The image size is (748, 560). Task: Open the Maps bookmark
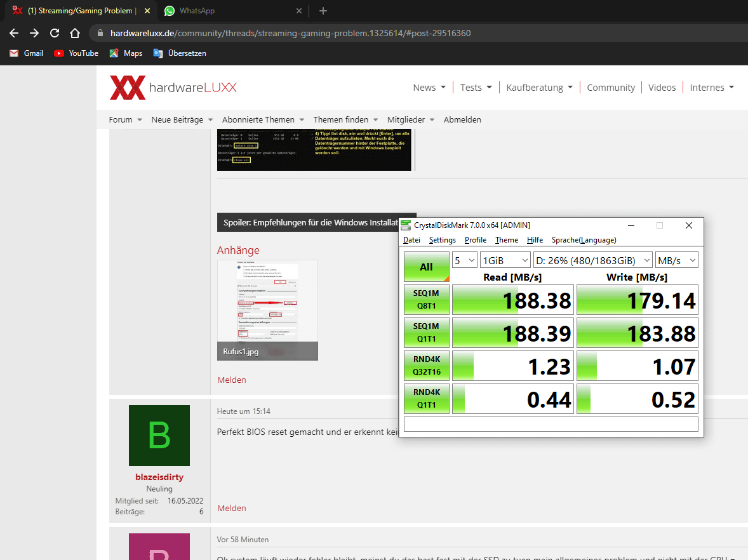(x=126, y=53)
